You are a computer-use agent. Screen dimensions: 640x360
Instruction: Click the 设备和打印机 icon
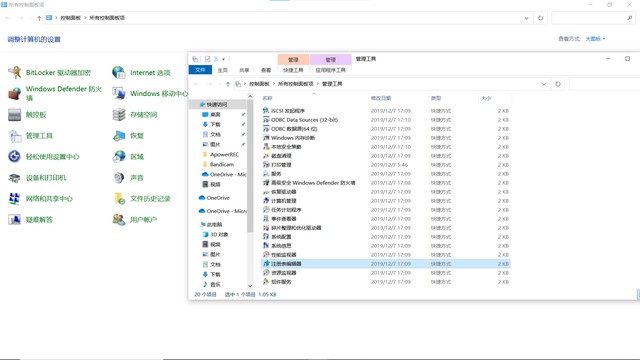click(x=14, y=178)
